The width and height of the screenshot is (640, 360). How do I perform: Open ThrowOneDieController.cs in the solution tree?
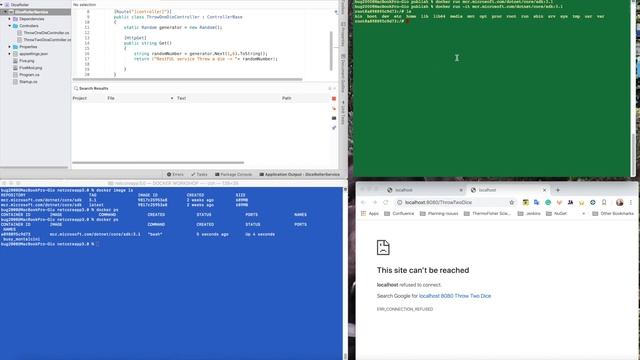pyautogui.click(x=46, y=33)
